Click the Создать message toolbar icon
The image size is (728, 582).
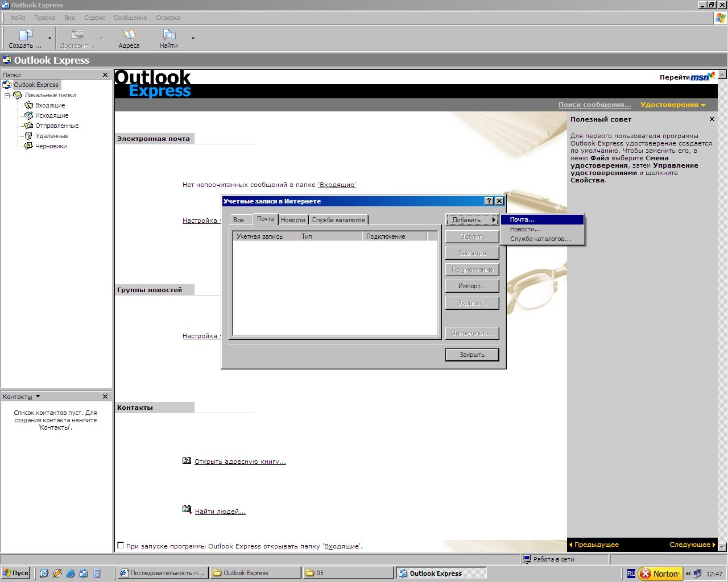[26, 35]
